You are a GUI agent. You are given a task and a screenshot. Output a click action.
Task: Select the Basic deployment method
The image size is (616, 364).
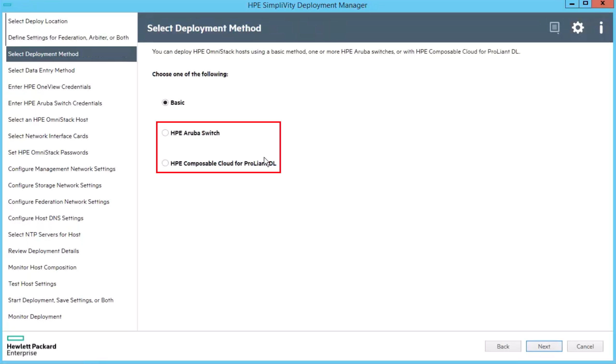coord(173,103)
